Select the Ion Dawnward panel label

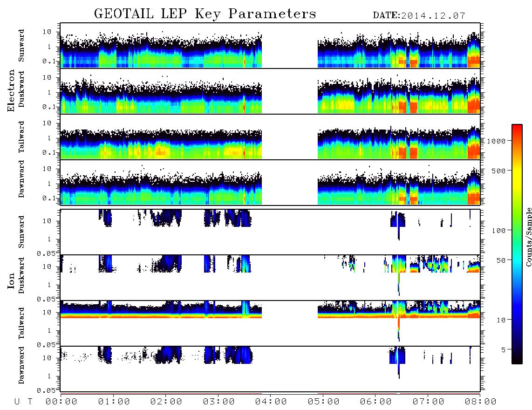coord(21,365)
